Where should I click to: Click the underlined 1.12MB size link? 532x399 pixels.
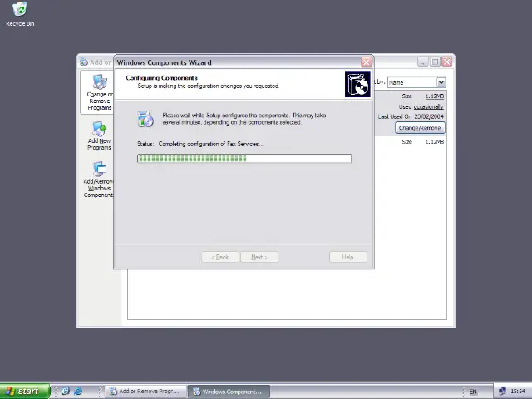[435, 96]
